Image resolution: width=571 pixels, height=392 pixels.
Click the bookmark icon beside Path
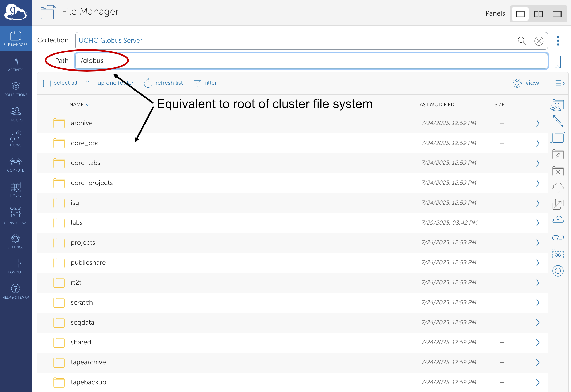tap(558, 62)
